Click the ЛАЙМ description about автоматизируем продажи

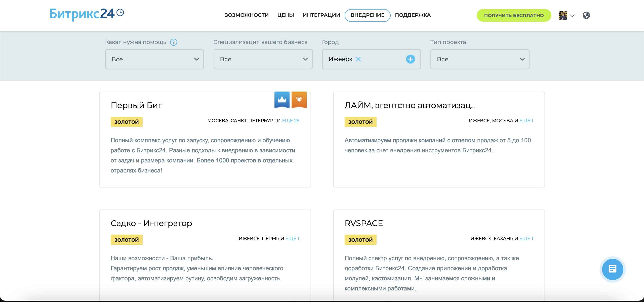437,145
